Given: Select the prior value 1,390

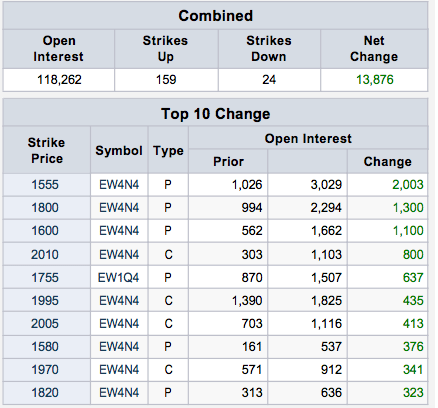Looking at the screenshot, I should click(247, 301).
